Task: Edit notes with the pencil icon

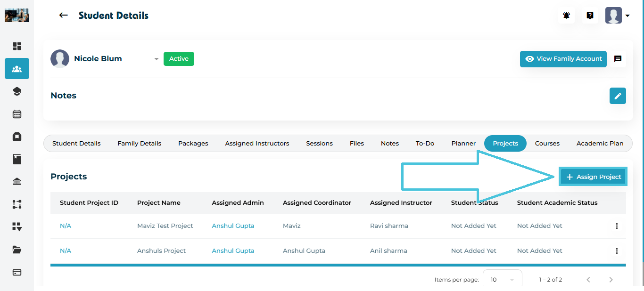Action: [618, 96]
